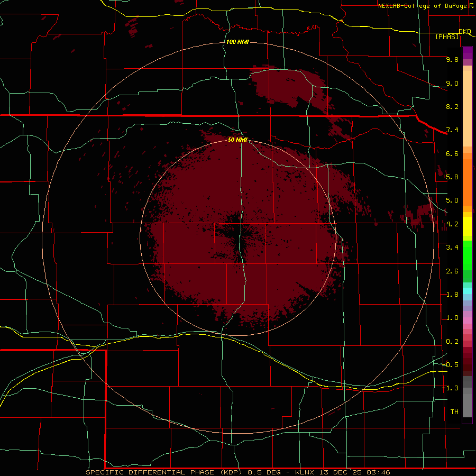Click the 3.4 scale value
This screenshot has width=476, height=476.
point(452,248)
